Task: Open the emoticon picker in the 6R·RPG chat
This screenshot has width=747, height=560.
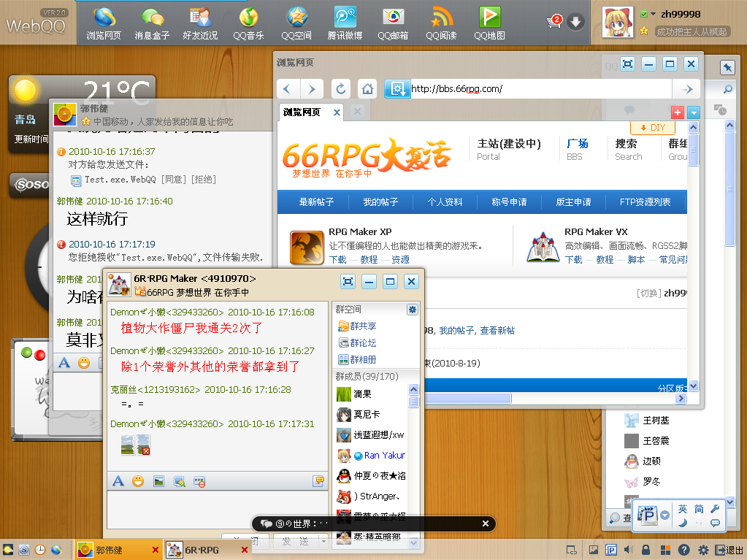Action: click(x=138, y=481)
